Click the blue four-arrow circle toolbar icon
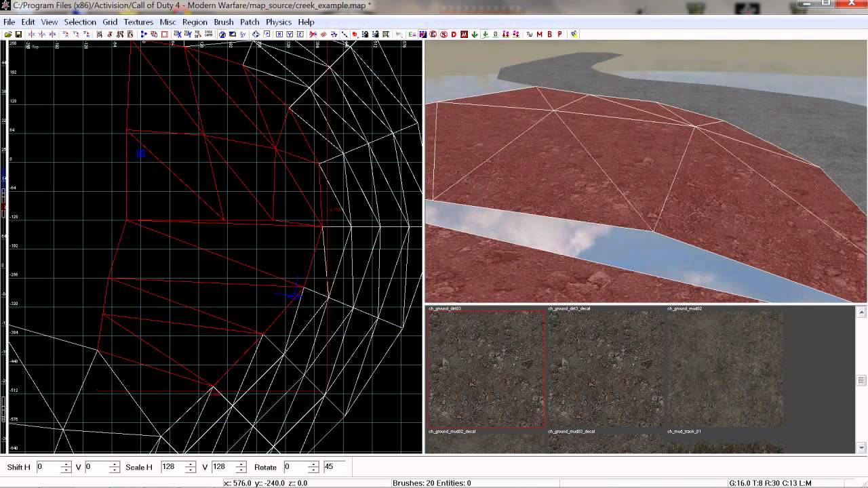 [x=256, y=34]
